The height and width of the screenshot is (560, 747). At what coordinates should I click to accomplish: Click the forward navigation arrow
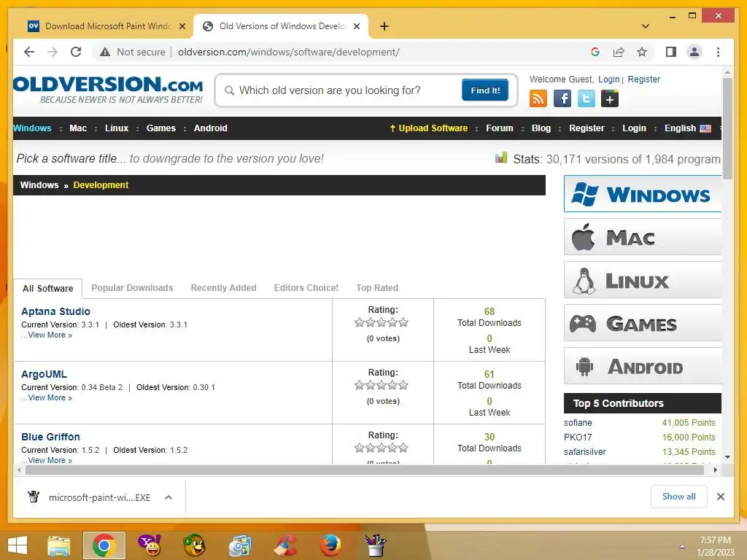pos(53,52)
